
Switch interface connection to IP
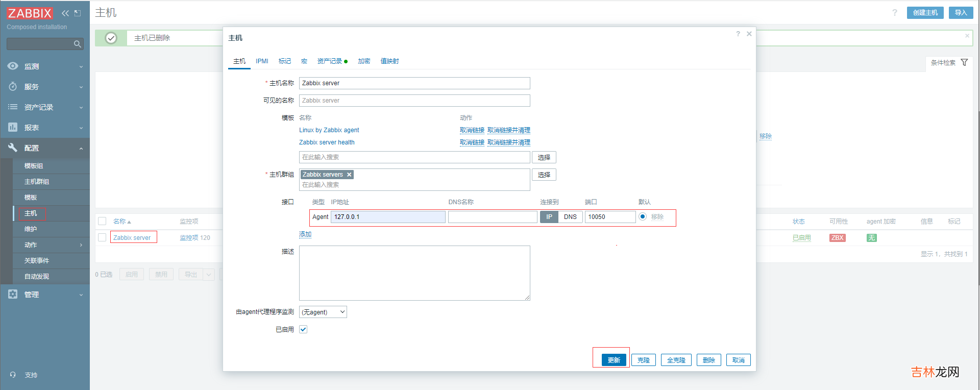[549, 217]
